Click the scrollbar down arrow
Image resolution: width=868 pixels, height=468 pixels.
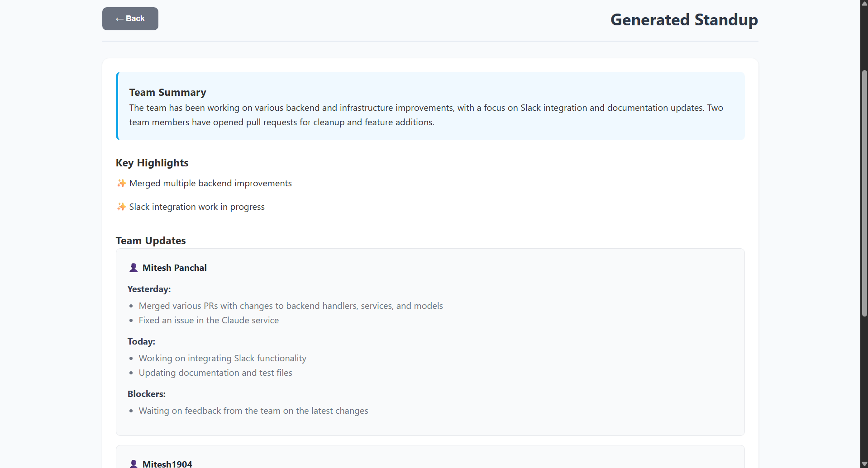tap(864, 464)
